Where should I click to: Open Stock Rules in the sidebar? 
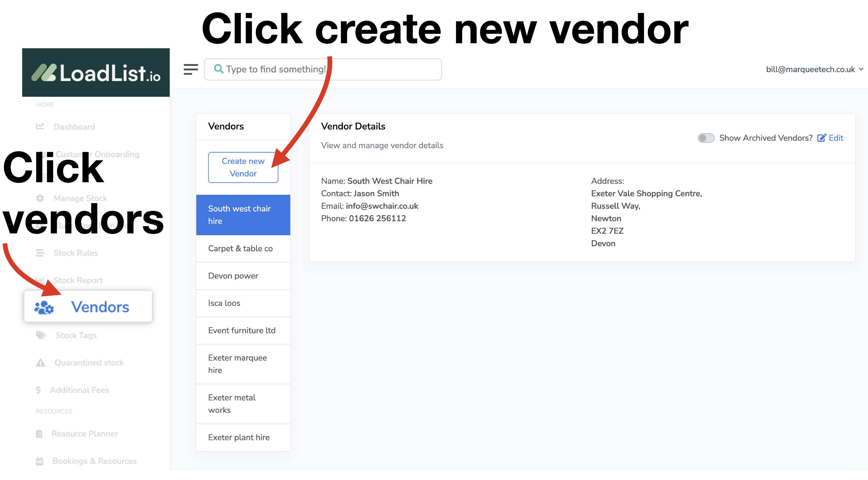pyautogui.click(x=76, y=253)
